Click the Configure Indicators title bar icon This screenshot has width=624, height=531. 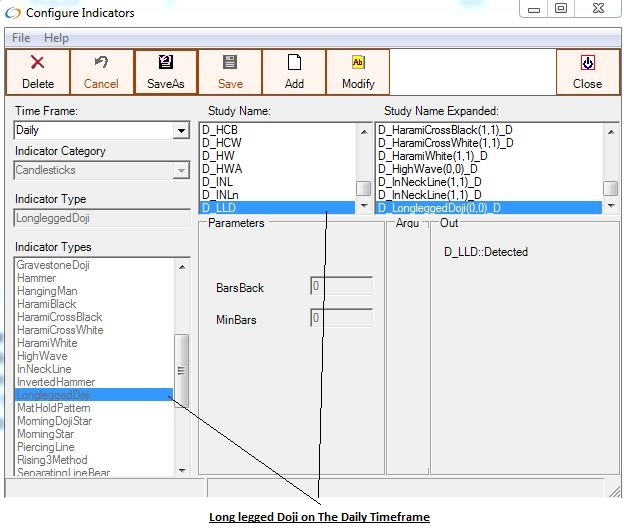tap(14, 13)
